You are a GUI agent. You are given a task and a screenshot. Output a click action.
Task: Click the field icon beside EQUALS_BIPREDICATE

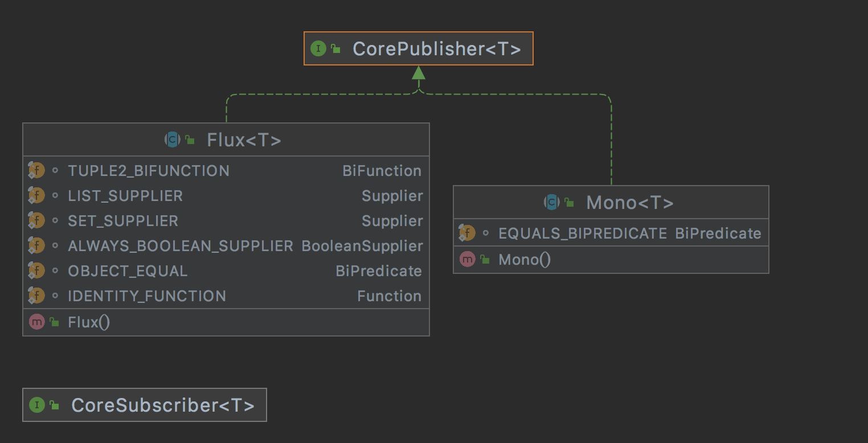point(466,232)
